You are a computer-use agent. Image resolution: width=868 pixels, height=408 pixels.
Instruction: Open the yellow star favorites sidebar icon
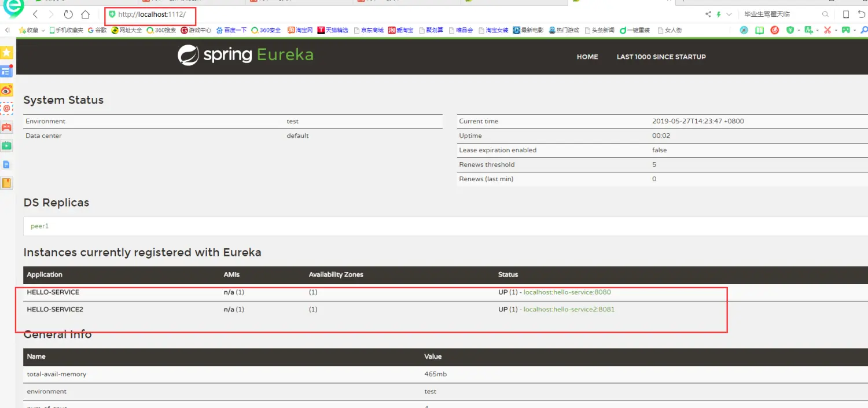click(x=6, y=53)
